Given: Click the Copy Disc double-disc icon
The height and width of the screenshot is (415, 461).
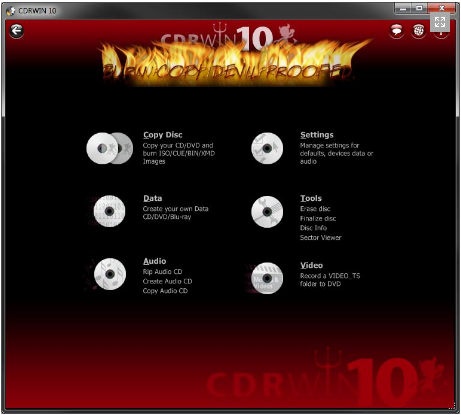Looking at the screenshot, I should 110,148.
